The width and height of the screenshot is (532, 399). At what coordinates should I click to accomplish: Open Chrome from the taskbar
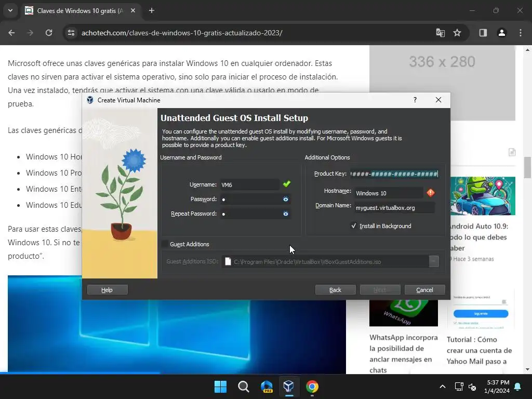click(x=312, y=387)
